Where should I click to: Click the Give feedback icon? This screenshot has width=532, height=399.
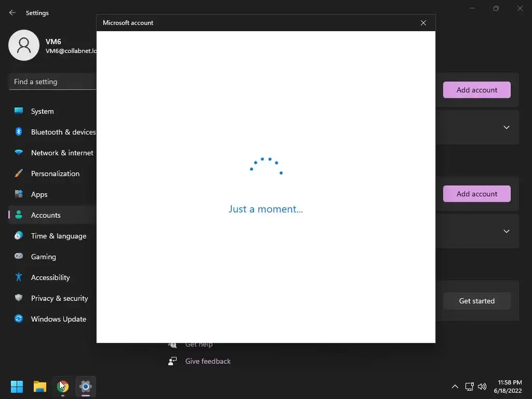coord(172,361)
